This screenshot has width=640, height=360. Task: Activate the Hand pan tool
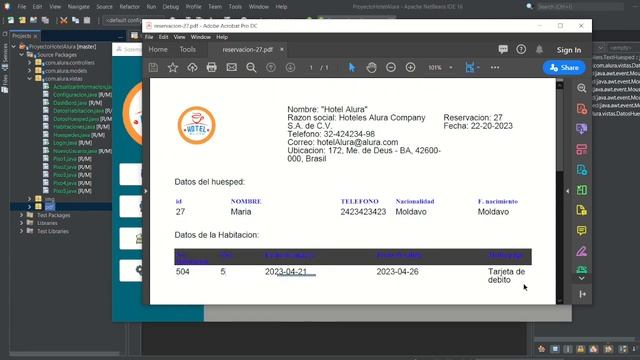coord(371,67)
